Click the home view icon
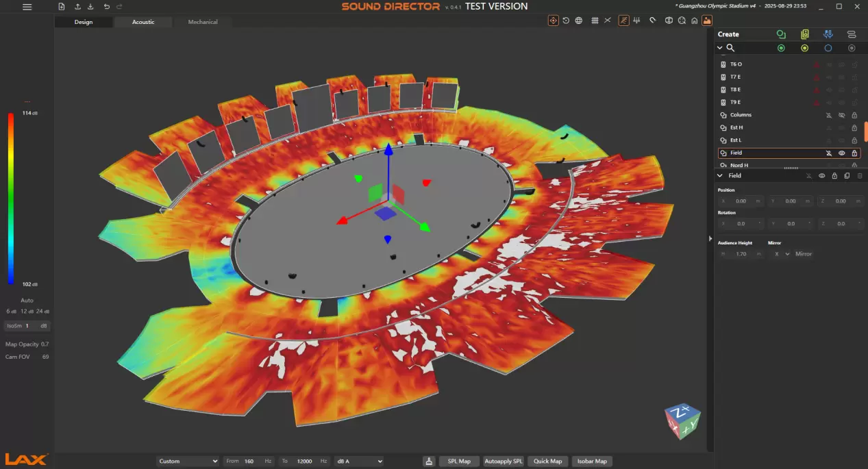Image resolution: width=868 pixels, height=469 pixels. pyautogui.click(x=694, y=21)
